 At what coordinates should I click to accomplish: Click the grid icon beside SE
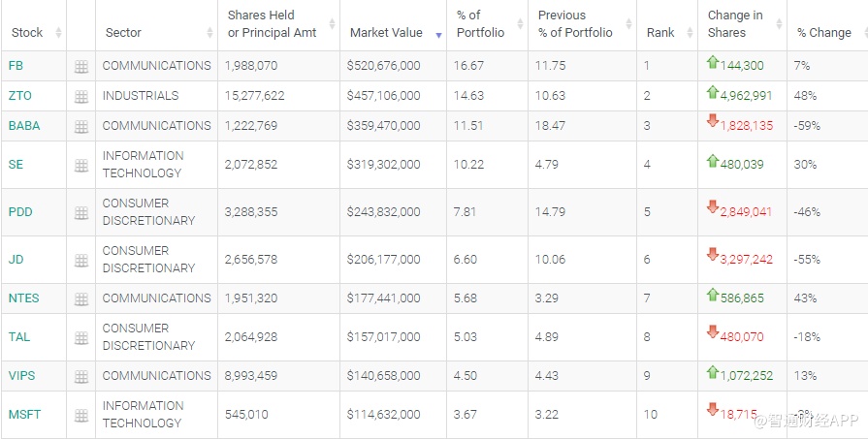tap(81, 166)
